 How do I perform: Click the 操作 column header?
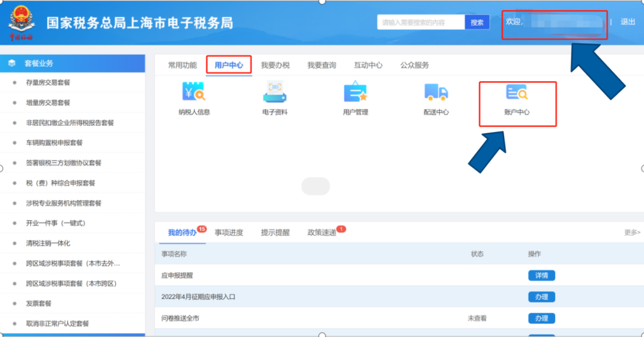coord(534,254)
